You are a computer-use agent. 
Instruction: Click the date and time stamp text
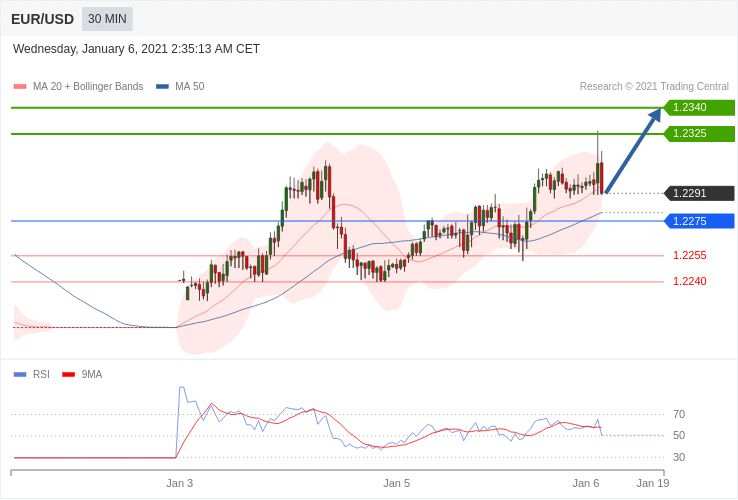pyautogui.click(x=136, y=49)
